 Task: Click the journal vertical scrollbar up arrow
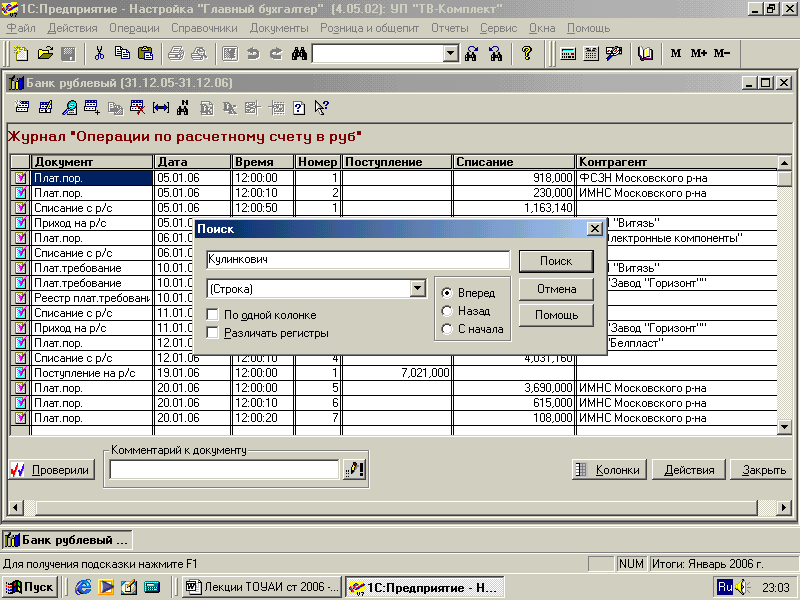[784, 163]
